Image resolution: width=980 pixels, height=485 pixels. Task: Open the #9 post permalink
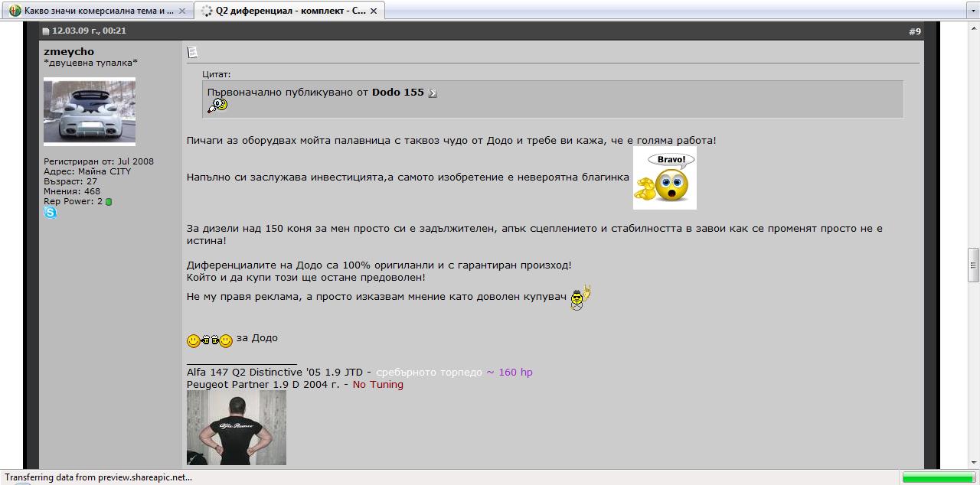pos(915,31)
